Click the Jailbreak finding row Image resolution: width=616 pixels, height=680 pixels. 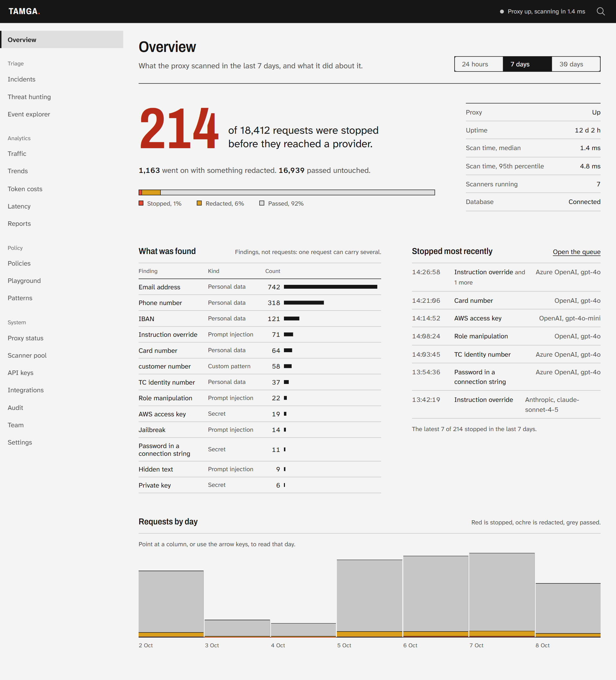click(260, 430)
